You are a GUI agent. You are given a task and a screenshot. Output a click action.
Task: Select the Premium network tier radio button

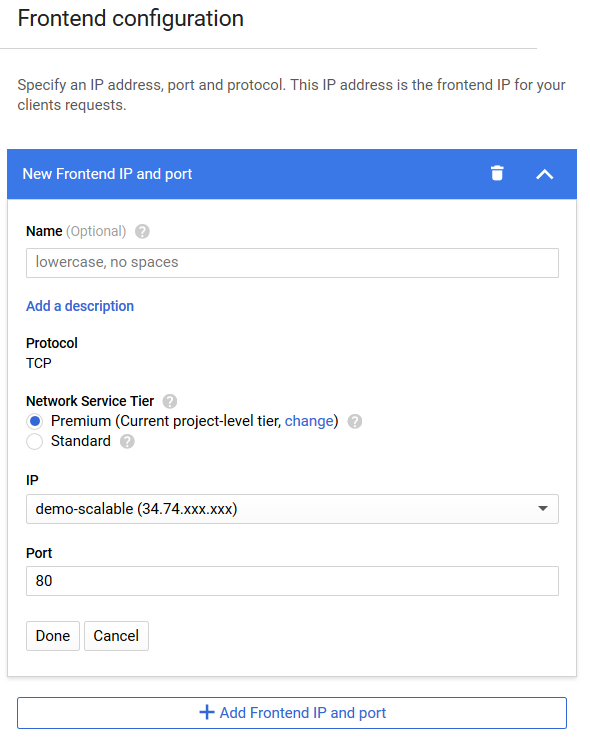click(35, 421)
